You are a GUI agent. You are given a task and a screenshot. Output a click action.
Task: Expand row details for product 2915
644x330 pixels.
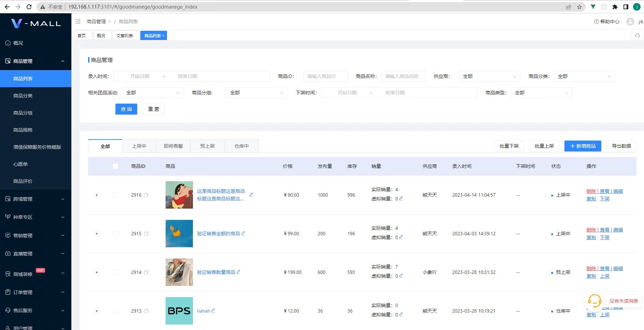[97, 234]
